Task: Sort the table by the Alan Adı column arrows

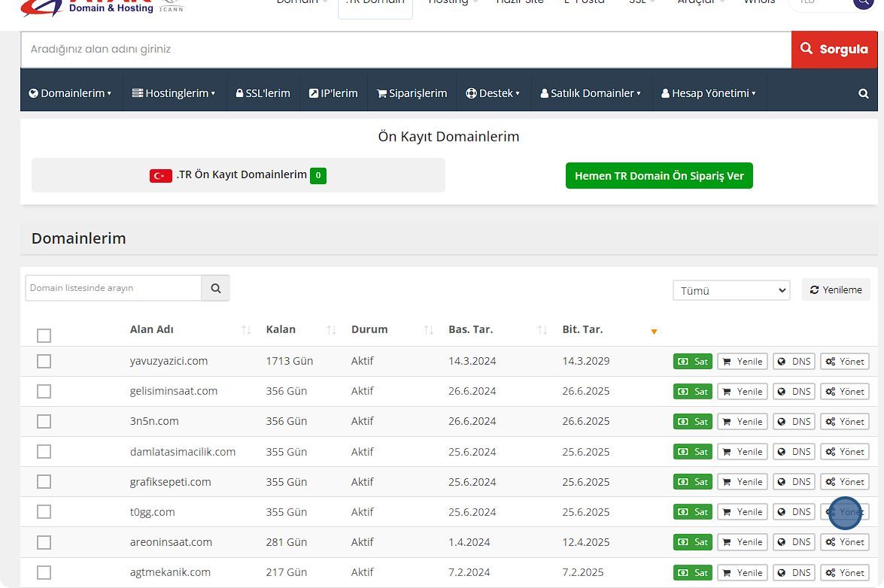Action: (246, 330)
